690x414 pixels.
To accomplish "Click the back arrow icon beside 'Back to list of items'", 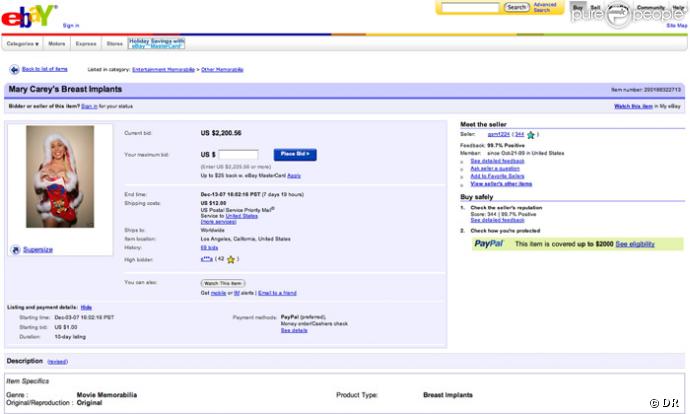I will tap(14, 70).
